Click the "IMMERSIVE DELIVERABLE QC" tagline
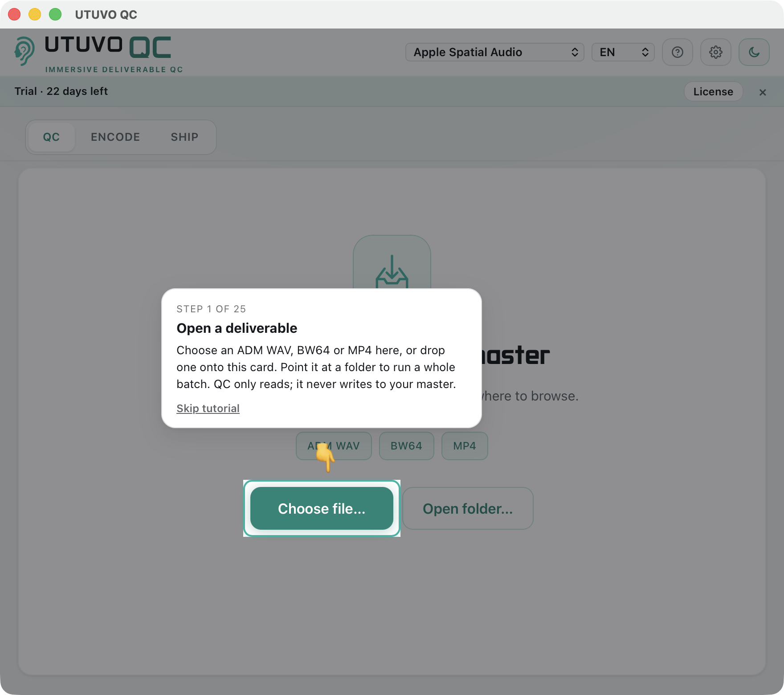Viewport: 784px width, 695px height. [114, 69]
